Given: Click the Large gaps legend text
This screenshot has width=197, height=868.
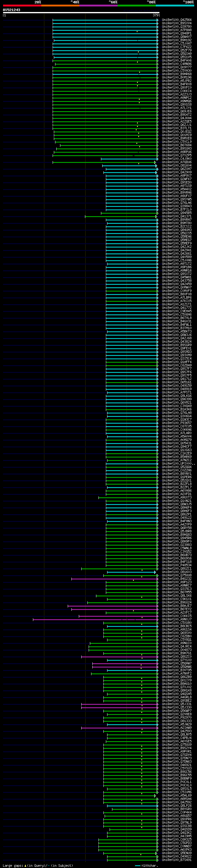Looking at the screenshot, I should tap(38, 866).
